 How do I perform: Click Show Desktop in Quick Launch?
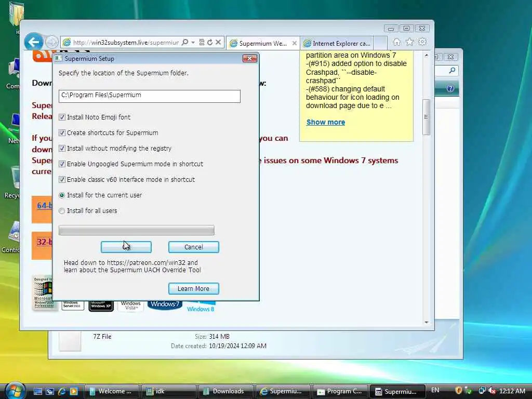[x=38, y=392]
